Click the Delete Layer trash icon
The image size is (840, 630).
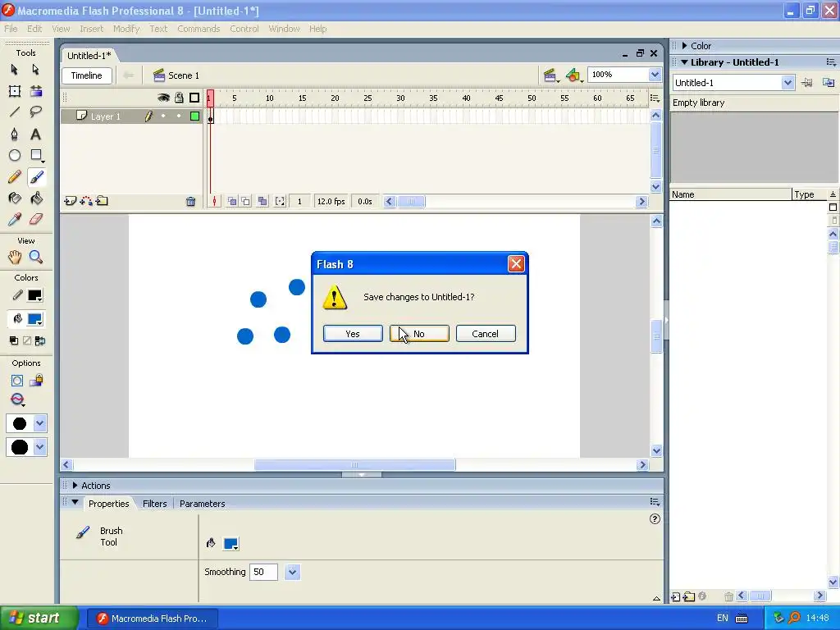coord(190,202)
